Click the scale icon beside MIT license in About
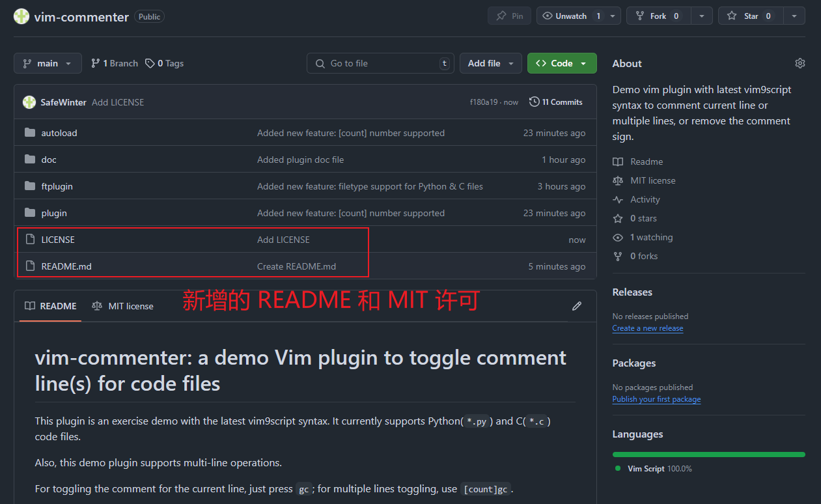Screen dimensions: 821x504 pyautogui.click(x=618, y=180)
